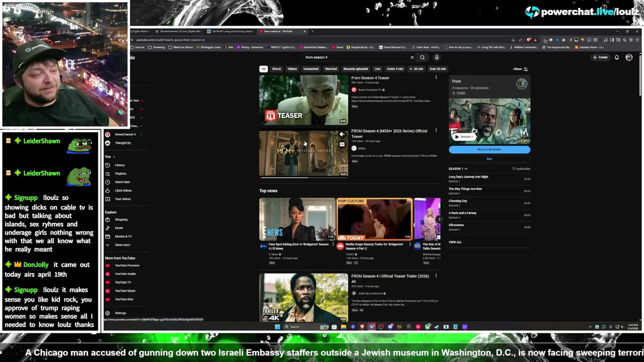Open the From show avatar image
644x362 pixels.
tap(522, 84)
